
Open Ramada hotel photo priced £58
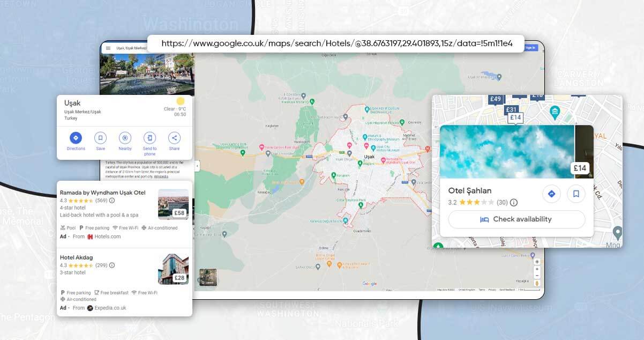[x=173, y=204]
